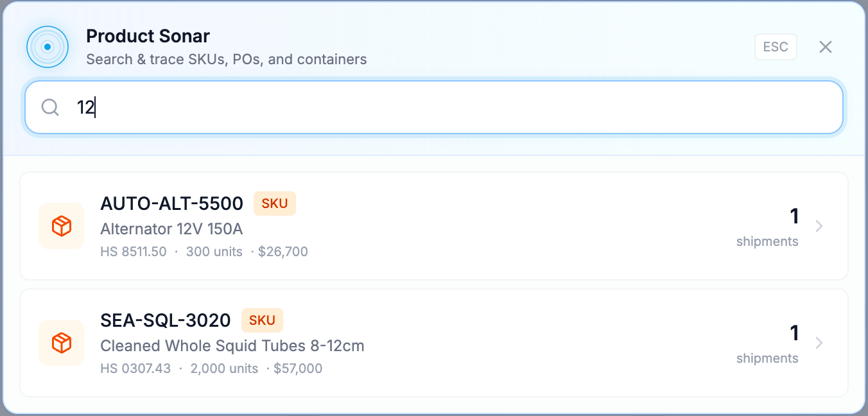Click the SKU badge next to AUTO-ALT-5500

point(275,204)
